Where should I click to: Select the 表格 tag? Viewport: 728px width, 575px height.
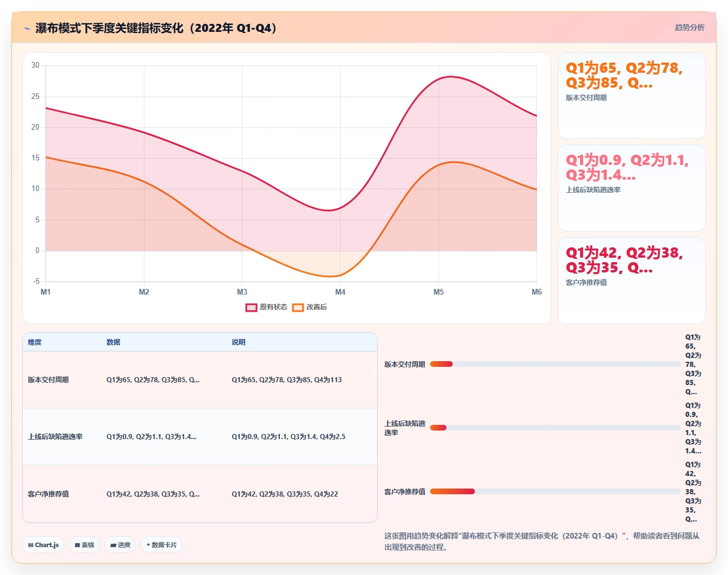pyautogui.click(x=84, y=545)
